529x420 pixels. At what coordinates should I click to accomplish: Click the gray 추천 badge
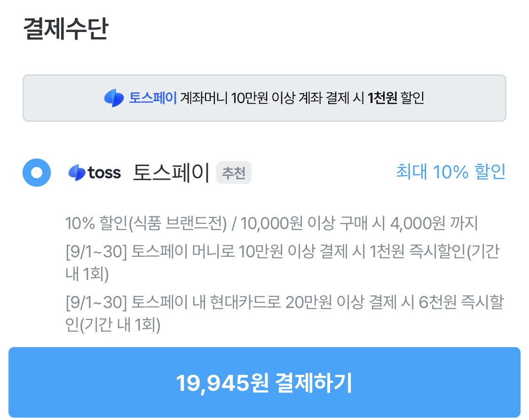click(234, 174)
